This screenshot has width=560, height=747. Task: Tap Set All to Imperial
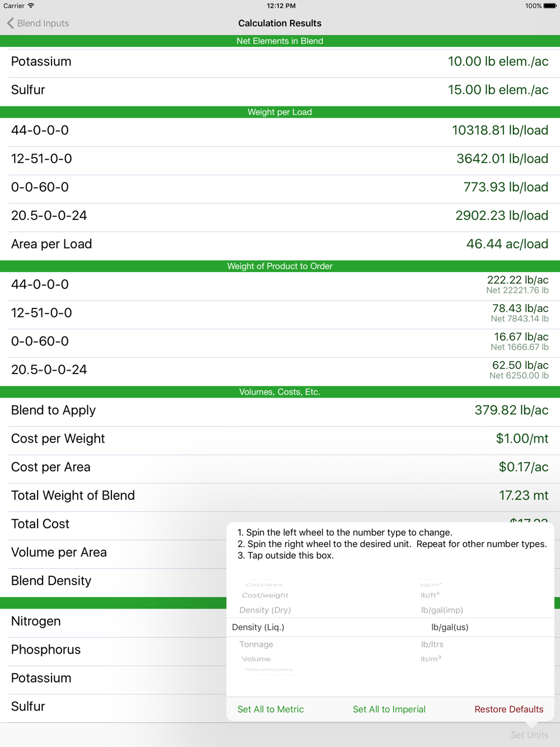(x=389, y=709)
